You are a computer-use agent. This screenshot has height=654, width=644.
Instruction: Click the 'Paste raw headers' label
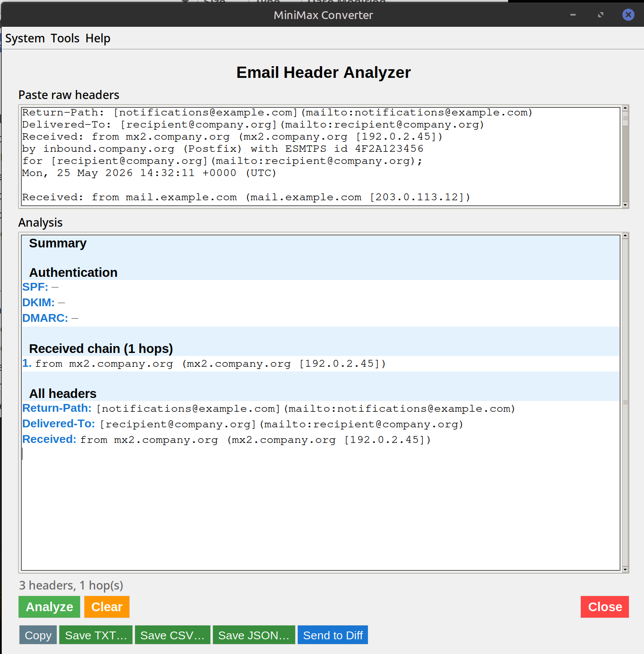pyautogui.click(x=69, y=95)
